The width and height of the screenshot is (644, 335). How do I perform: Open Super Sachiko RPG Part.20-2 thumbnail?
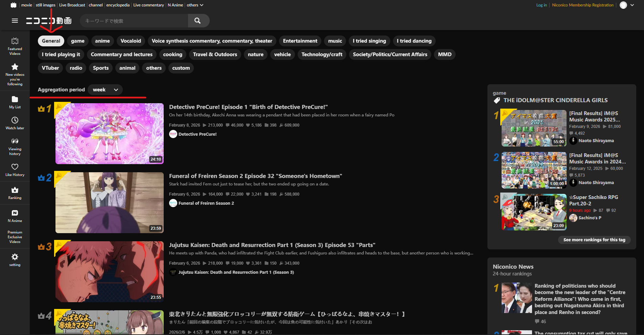point(534,212)
